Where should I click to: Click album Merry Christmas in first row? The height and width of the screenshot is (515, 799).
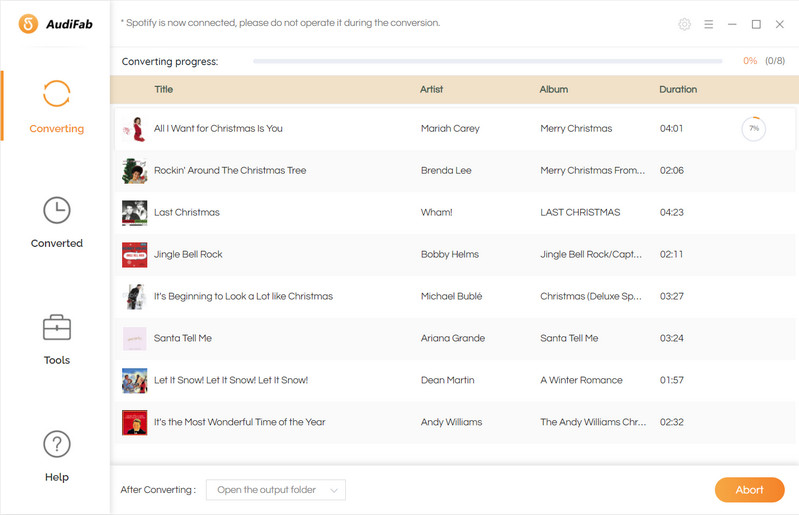point(576,128)
